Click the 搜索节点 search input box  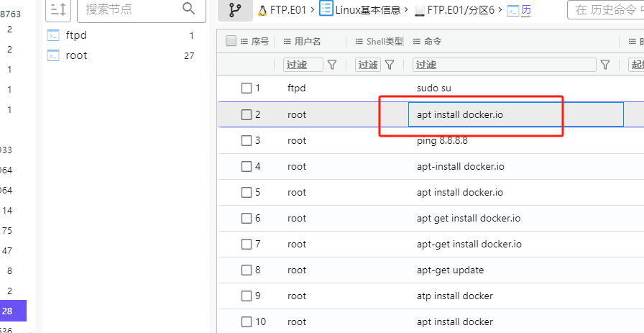(x=129, y=9)
